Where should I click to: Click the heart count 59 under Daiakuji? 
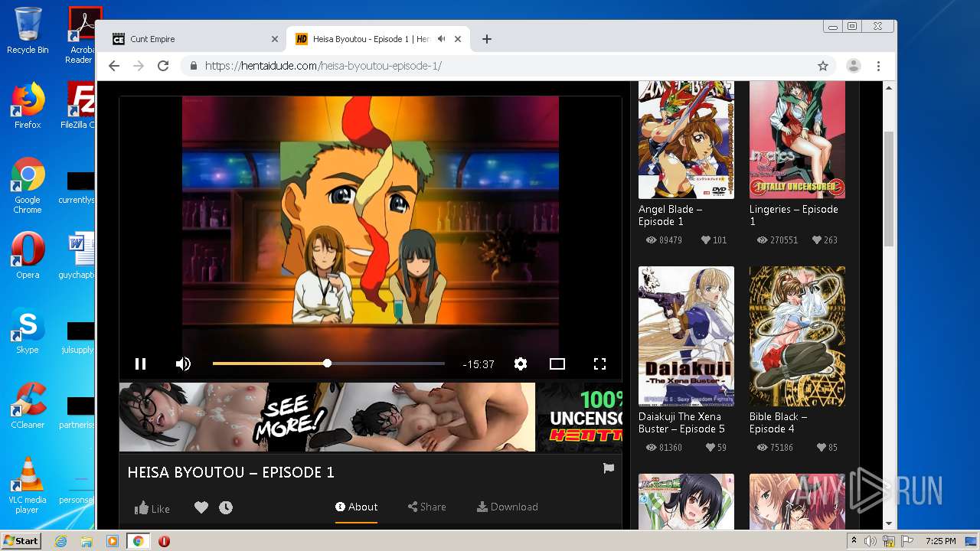pos(716,448)
